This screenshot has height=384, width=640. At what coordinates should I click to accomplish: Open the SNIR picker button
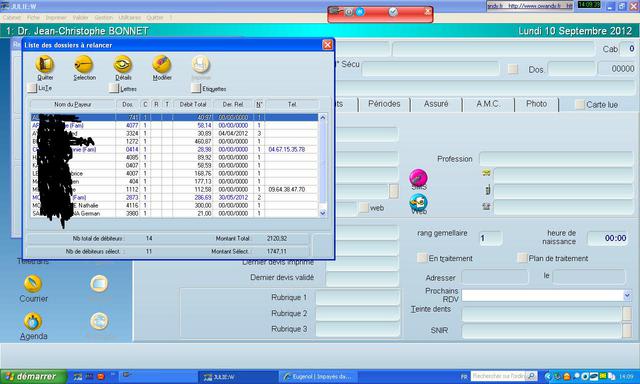tap(627, 330)
